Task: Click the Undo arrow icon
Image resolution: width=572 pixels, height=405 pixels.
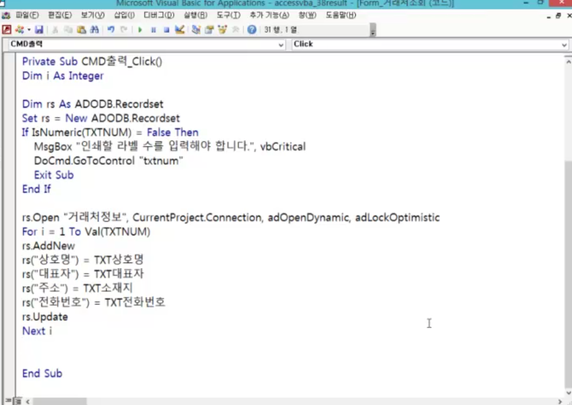Action: (x=111, y=30)
